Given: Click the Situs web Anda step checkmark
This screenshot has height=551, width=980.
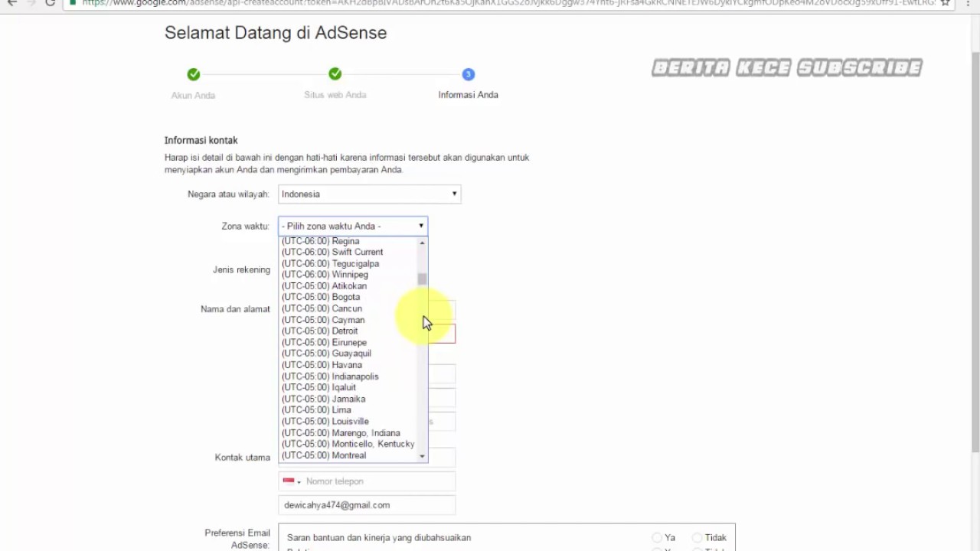Looking at the screenshot, I should (335, 74).
